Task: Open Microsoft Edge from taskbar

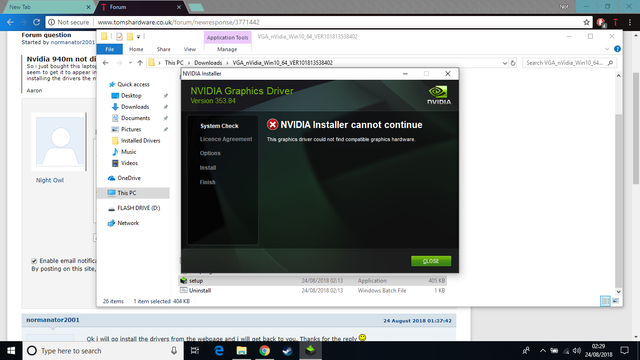Action: [x=218, y=351]
